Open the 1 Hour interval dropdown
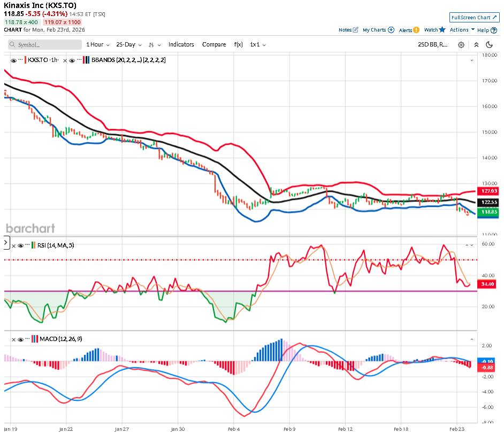 click(x=98, y=44)
